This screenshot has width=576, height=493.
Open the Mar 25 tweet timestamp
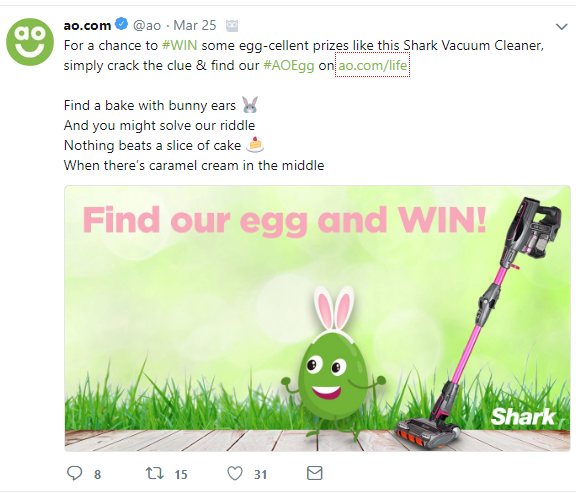click(x=195, y=25)
